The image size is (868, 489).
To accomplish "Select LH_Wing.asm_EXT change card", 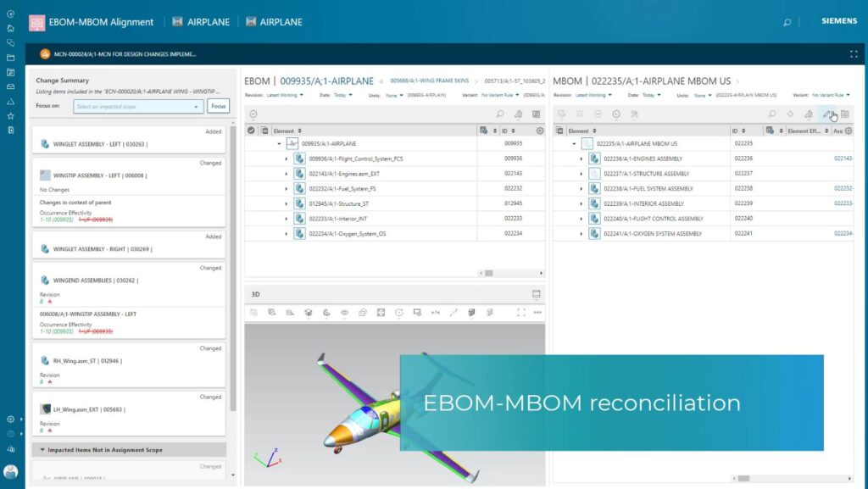I will [x=129, y=414].
